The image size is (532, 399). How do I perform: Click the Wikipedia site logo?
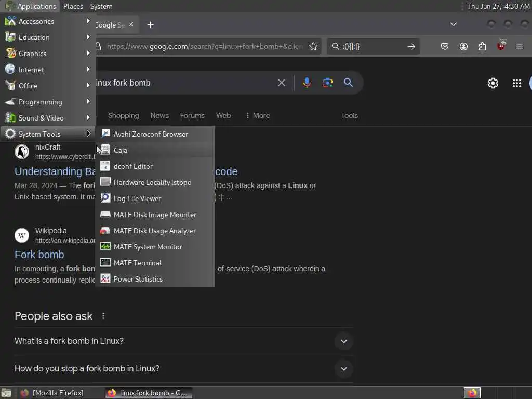click(22, 235)
